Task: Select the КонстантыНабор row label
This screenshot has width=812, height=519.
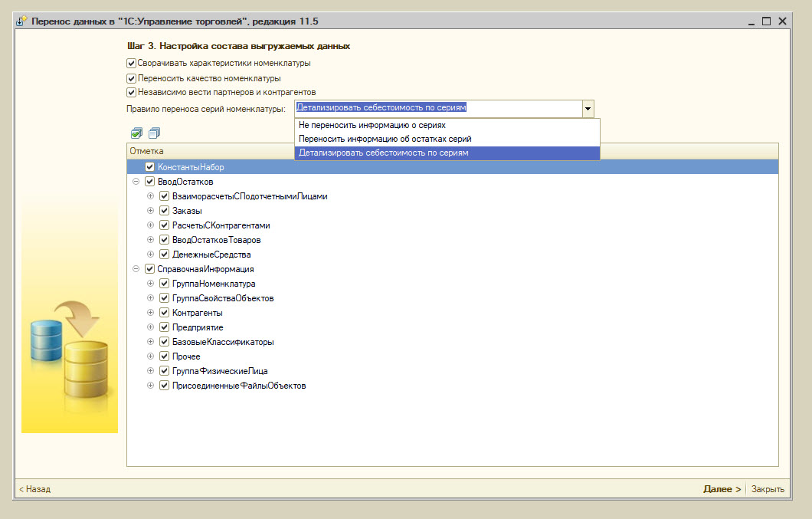Action: pos(191,167)
